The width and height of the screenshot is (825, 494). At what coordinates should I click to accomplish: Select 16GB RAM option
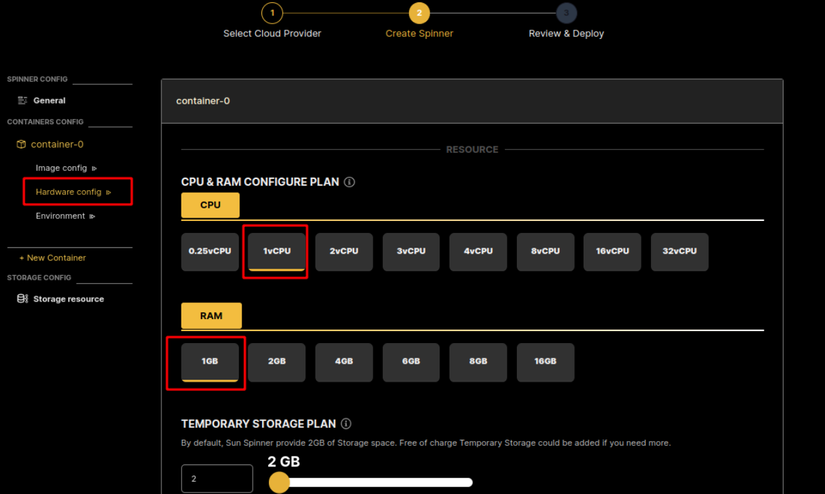tap(545, 362)
